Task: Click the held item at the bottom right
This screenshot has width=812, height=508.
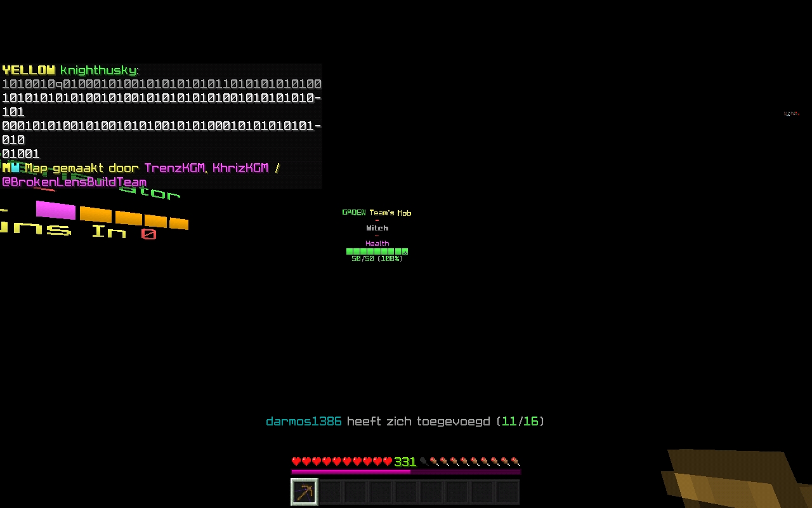Action: coord(736,479)
